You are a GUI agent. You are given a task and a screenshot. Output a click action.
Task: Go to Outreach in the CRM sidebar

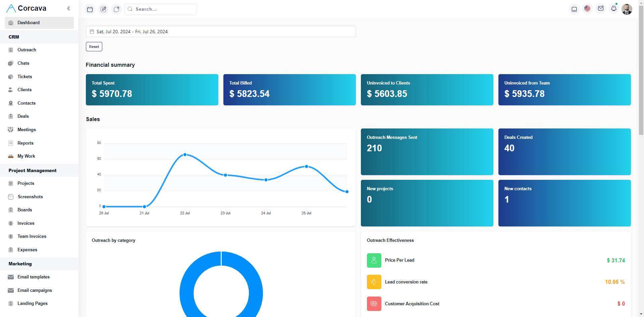27,50
